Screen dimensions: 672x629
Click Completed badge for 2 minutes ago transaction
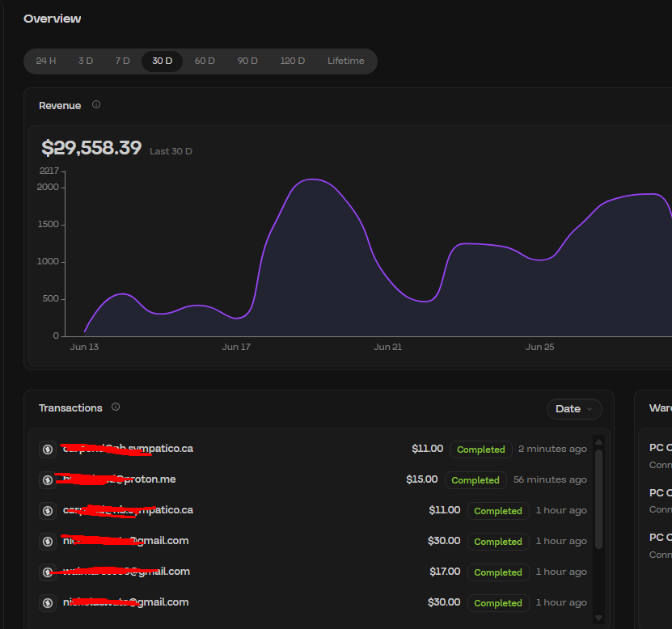(x=481, y=450)
